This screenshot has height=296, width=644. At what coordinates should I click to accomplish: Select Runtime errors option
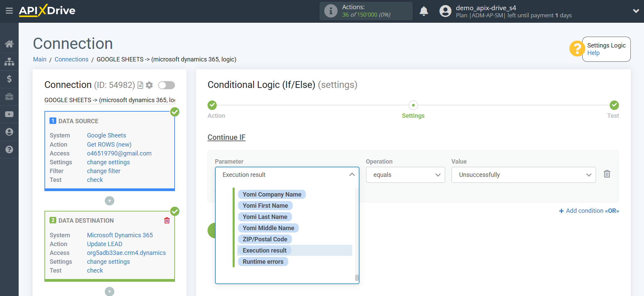coord(263,262)
